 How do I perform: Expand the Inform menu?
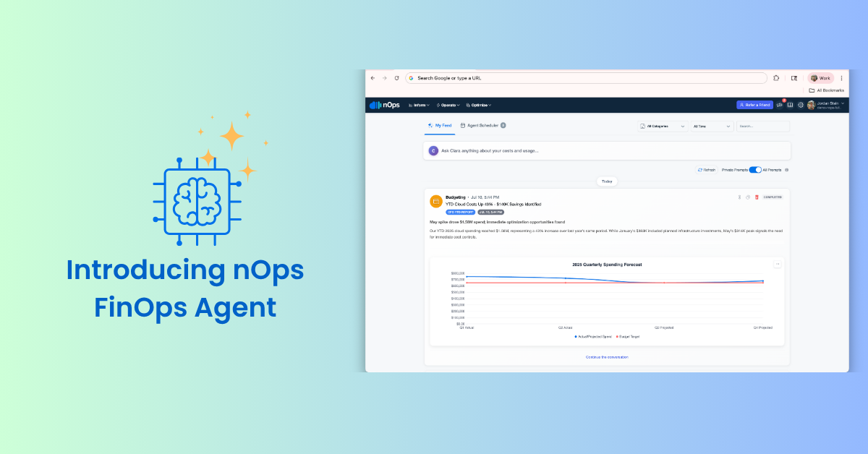420,105
